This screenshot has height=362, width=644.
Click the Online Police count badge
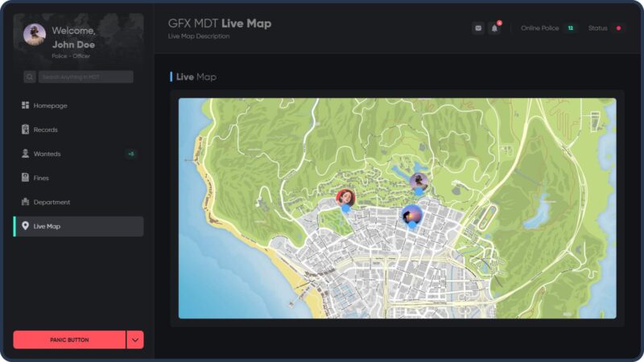click(571, 28)
